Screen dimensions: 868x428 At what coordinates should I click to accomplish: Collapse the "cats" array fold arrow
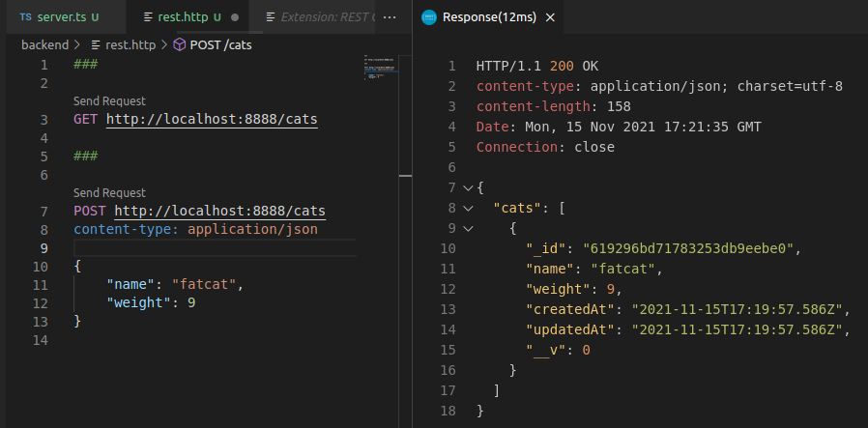468,208
